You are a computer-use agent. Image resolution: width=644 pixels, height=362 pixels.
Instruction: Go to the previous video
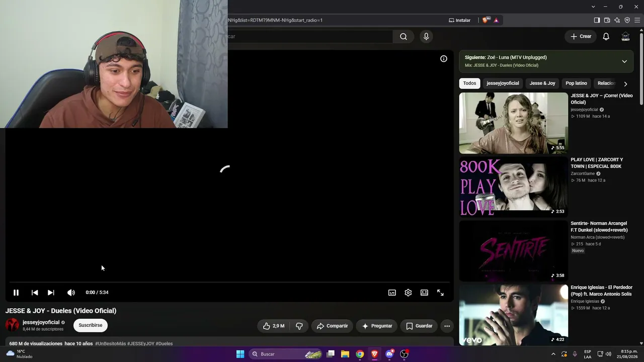(x=35, y=293)
